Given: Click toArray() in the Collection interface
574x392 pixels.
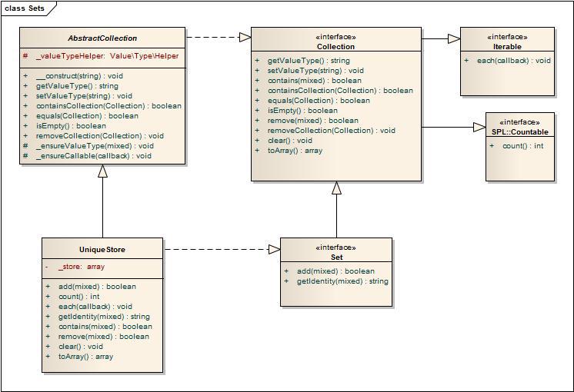Looking at the screenshot, I should (x=289, y=151).
